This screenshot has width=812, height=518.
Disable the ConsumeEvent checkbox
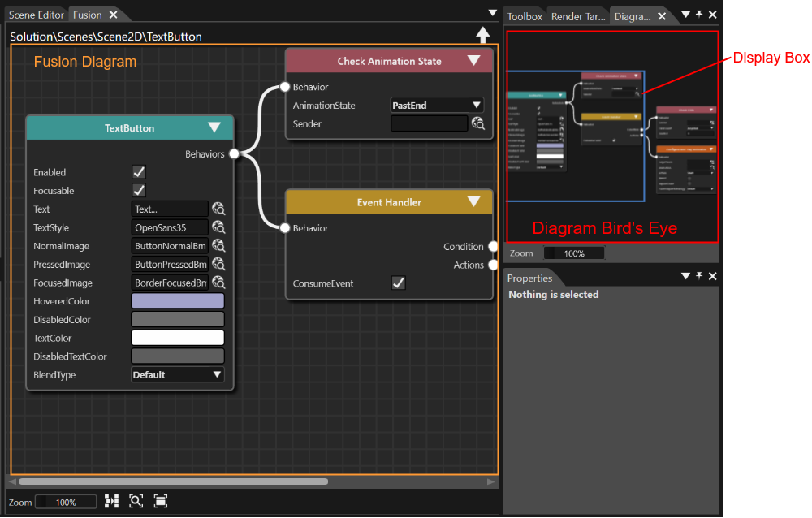pos(398,283)
